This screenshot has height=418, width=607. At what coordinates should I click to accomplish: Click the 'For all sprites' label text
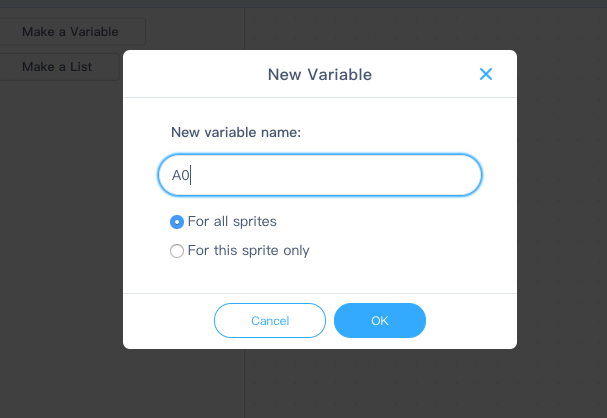tap(232, 221)
